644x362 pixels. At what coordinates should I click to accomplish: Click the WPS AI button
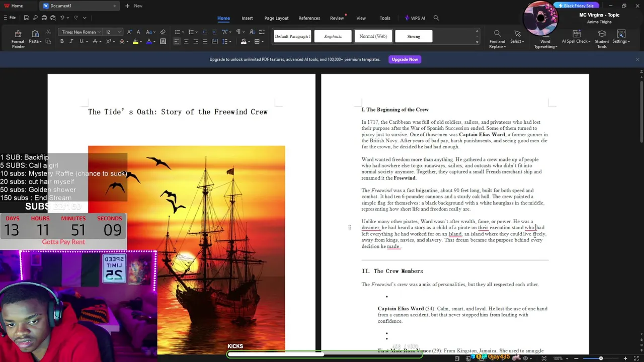click(415, 18)
